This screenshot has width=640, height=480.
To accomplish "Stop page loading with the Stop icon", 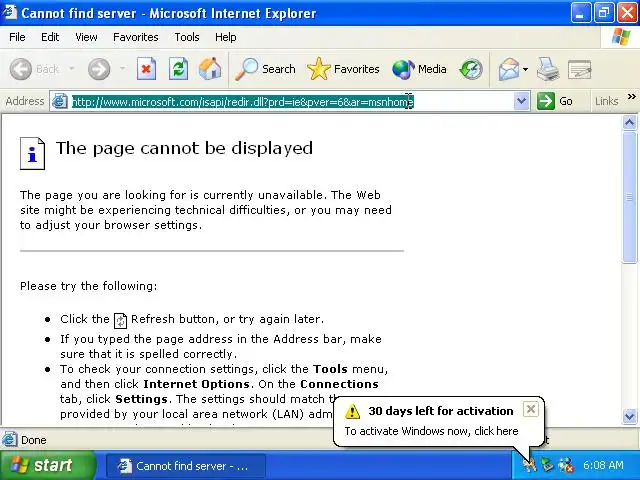I will tap(146, 69).
